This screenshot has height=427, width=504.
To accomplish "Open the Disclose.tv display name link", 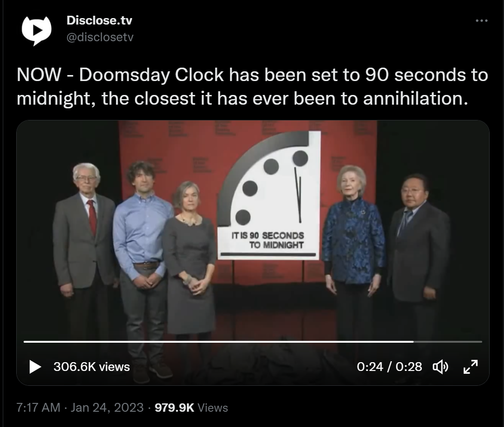I will [99, 20].
